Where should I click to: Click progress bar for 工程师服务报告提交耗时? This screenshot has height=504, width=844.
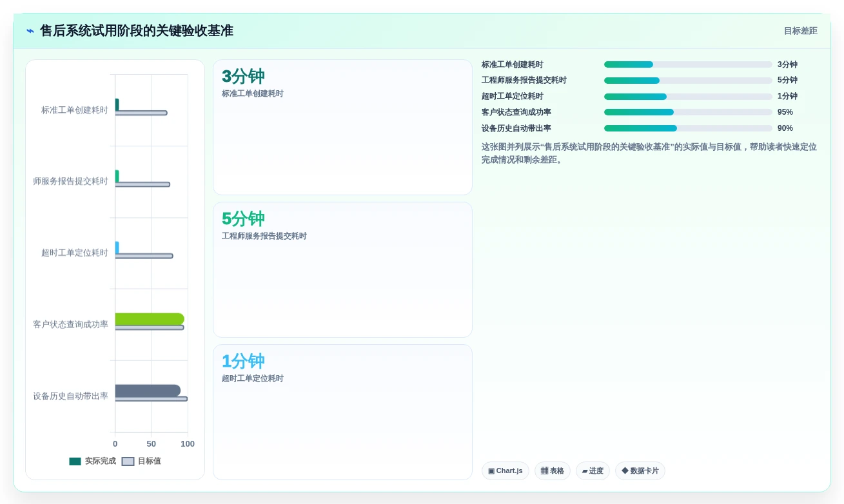[x=688, y=81]
